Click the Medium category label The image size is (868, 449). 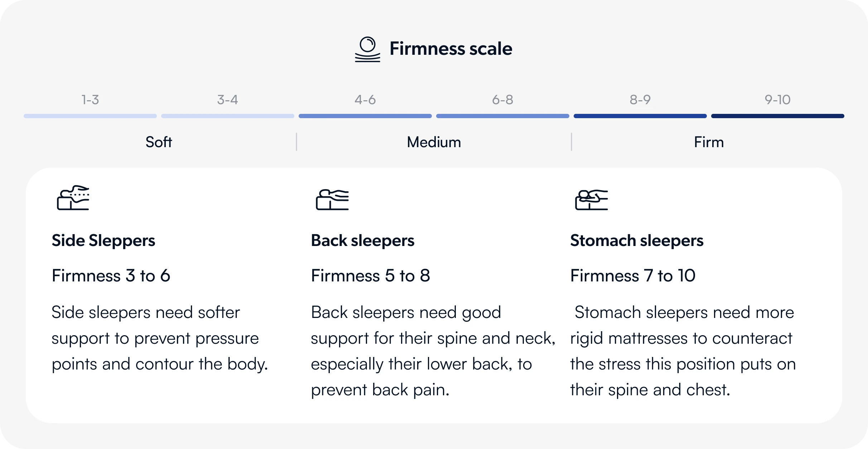(x=434, y=142)
